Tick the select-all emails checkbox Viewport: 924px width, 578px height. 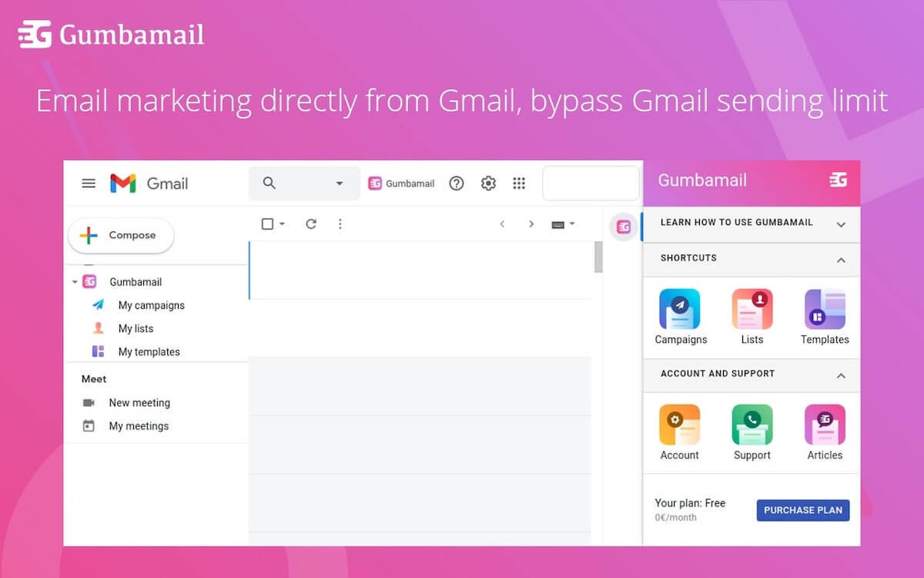267,224
